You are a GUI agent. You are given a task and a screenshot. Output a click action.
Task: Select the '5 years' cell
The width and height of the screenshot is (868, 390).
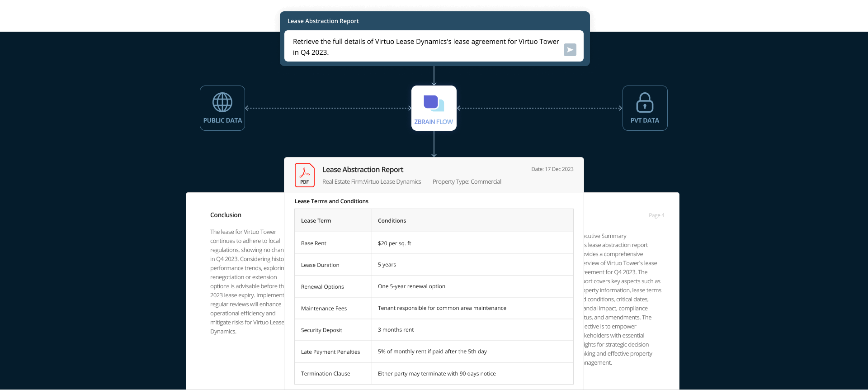[472, 265]
